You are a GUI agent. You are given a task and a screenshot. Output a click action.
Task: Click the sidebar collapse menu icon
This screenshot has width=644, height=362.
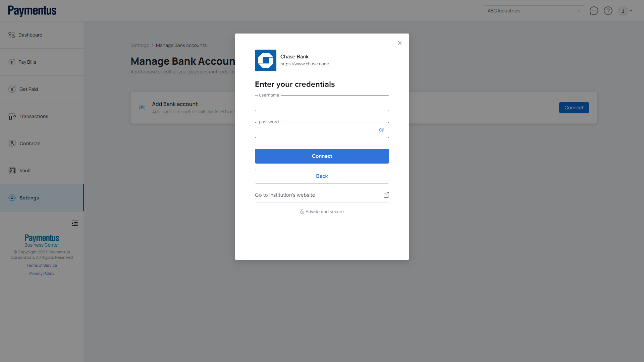74,223
